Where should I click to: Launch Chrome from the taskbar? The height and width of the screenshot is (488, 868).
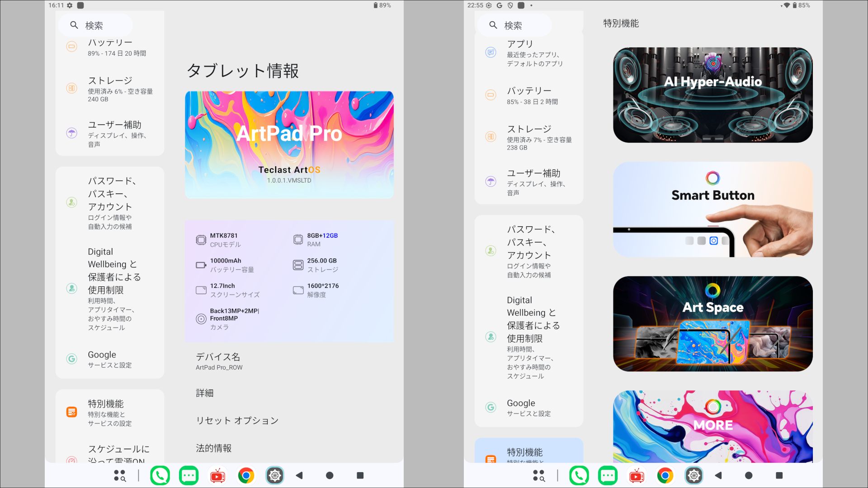(246, 475)
